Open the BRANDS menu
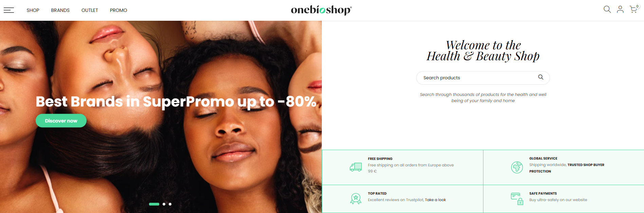The image size is (644, 213). point(60,10)
